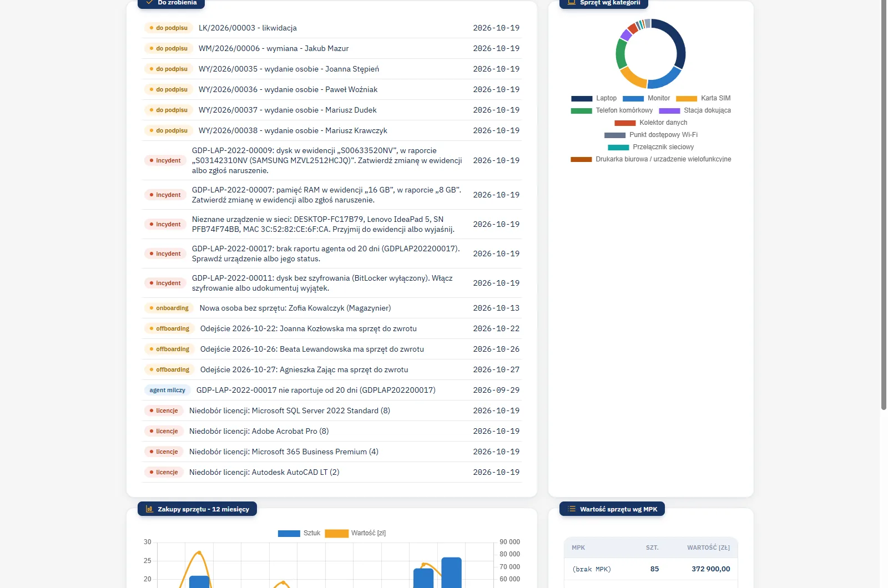
Task: Toggle Monitor legend color swatch
Action: tap(633, 98)
